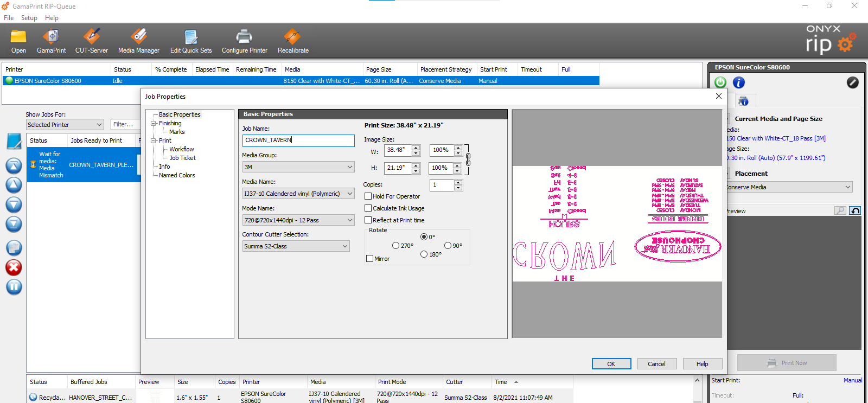
Task: Click the preview magnifier zoom icon
Action: (840, 210)
